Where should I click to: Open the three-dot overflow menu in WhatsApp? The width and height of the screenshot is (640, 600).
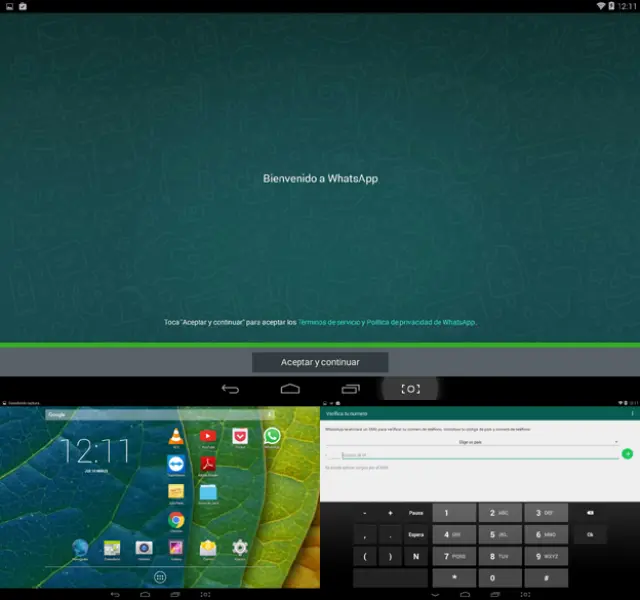(x=633, y=413)
